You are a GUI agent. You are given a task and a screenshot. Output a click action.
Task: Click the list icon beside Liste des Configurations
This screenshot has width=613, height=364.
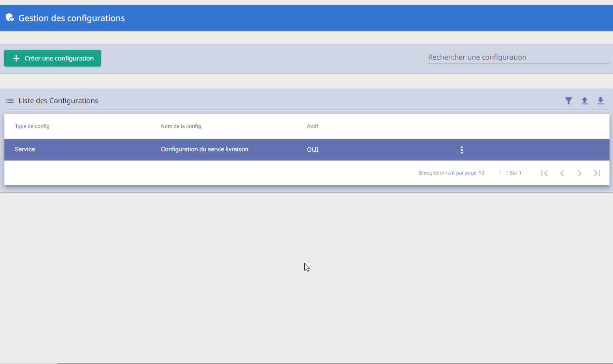click(x=10, y=101)
